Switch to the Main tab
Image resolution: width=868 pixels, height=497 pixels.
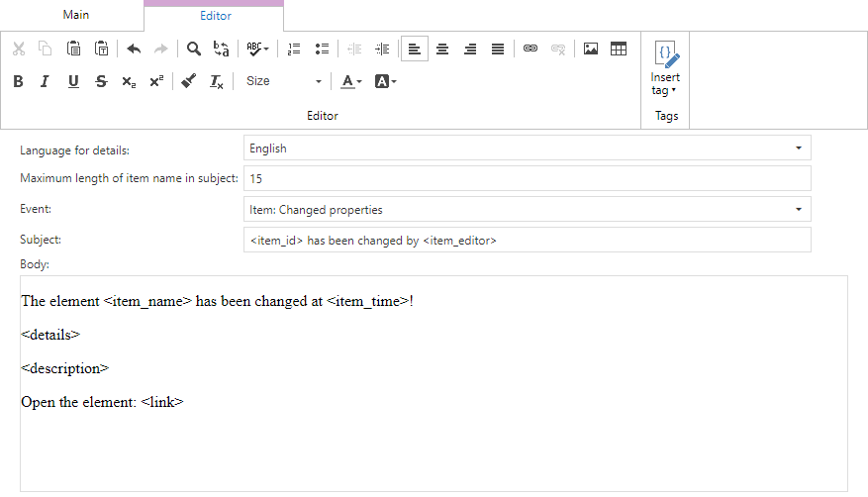point(75,15)
